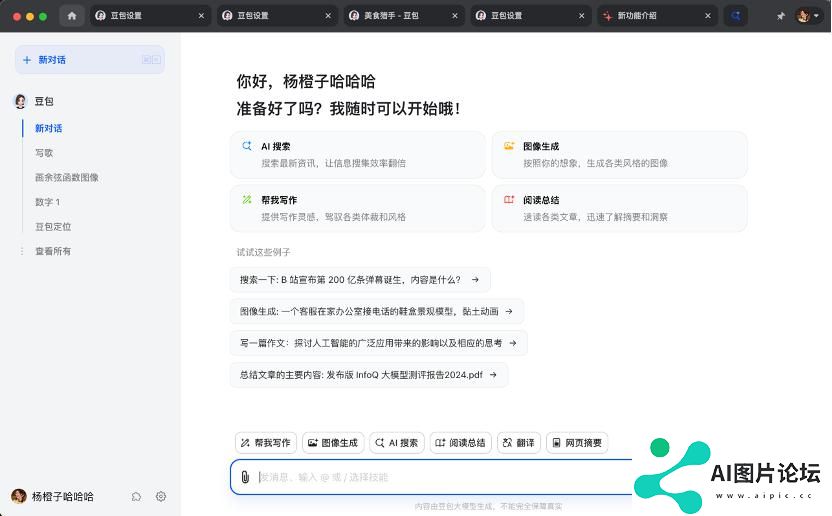Image resolution: width=832 pixels, height=516 pixels.
Task: Open the profile avatar dropdown at top right
Action: (808, 16)
